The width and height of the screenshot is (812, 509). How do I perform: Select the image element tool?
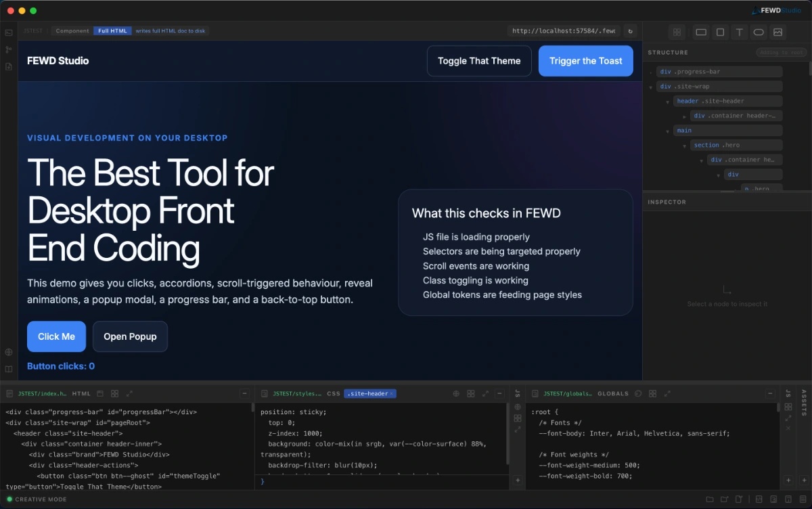777,32
